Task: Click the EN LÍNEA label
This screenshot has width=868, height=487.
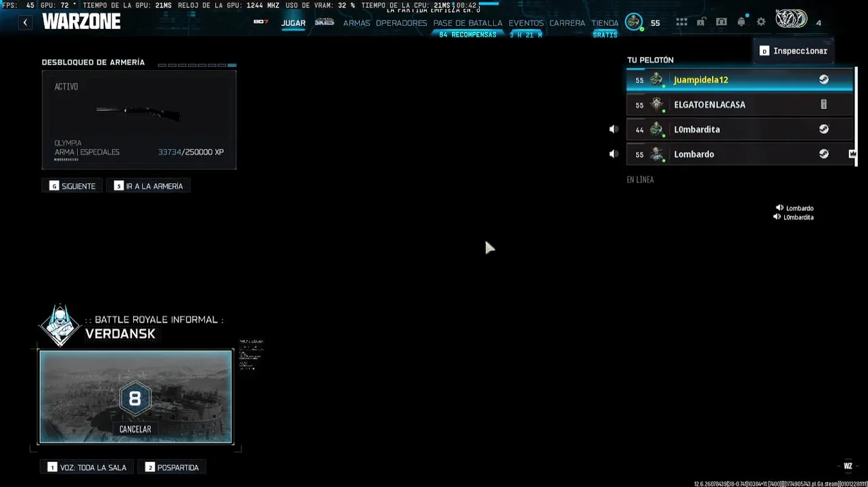Action: (640, 180)
